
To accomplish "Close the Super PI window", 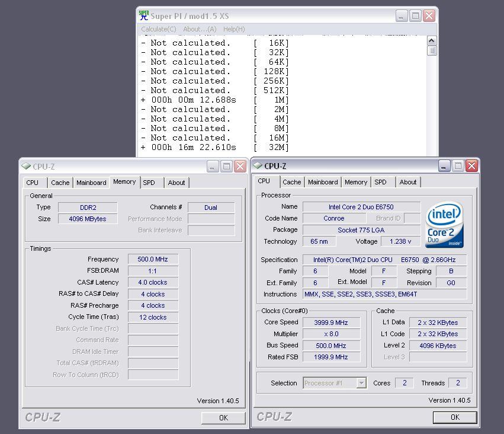I will (x=429, y=16).
